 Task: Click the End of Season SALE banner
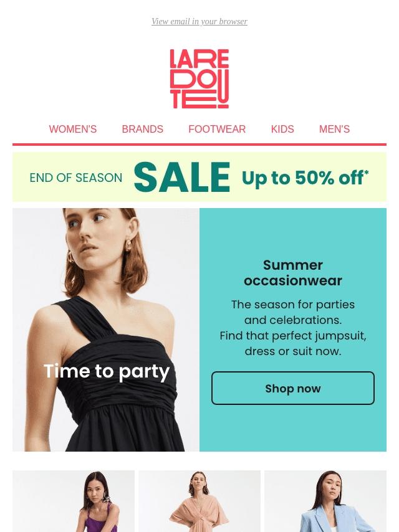[199, 177]
